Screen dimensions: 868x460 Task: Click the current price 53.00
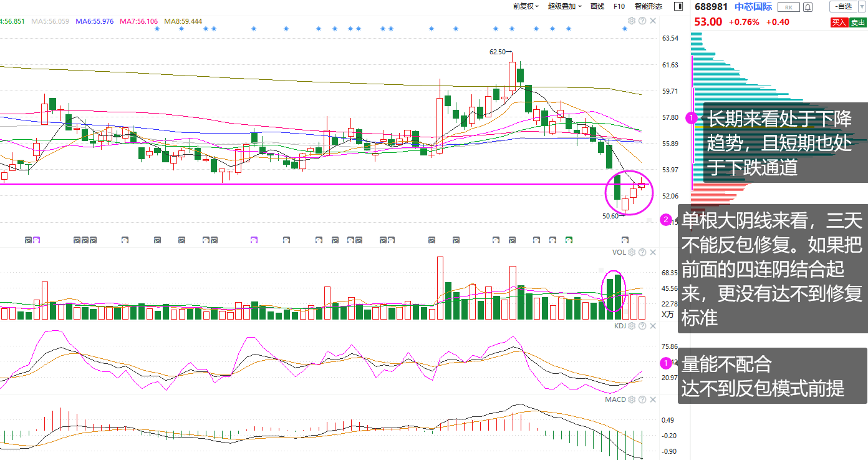pos(708,22)
